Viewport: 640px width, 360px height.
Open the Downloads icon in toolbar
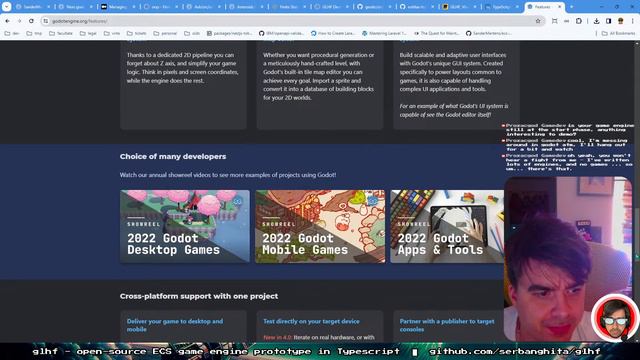click(596, 21)
